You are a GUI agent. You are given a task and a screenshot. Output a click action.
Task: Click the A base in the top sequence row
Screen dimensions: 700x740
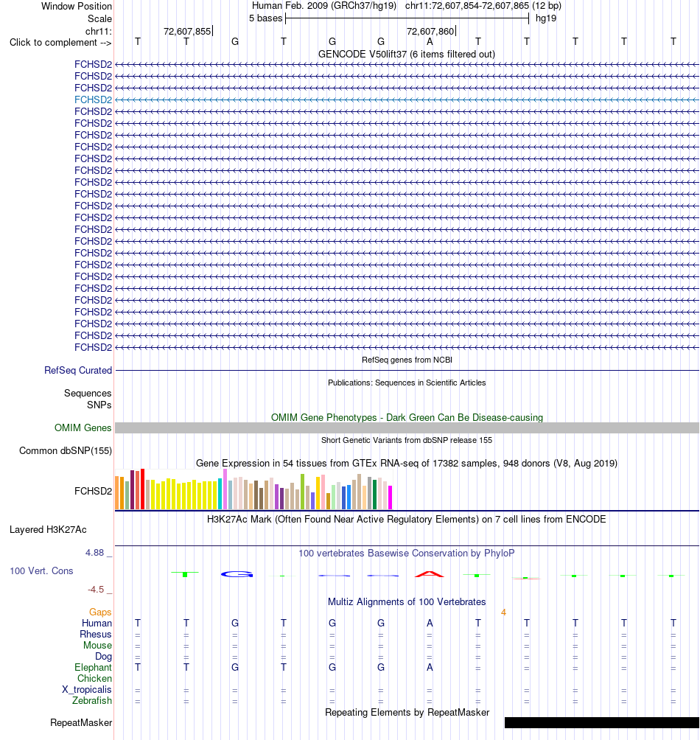pos(430,41)
